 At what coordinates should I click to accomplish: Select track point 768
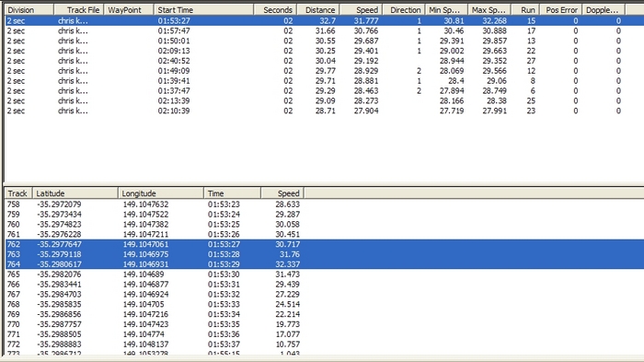[x=325, y=304]
